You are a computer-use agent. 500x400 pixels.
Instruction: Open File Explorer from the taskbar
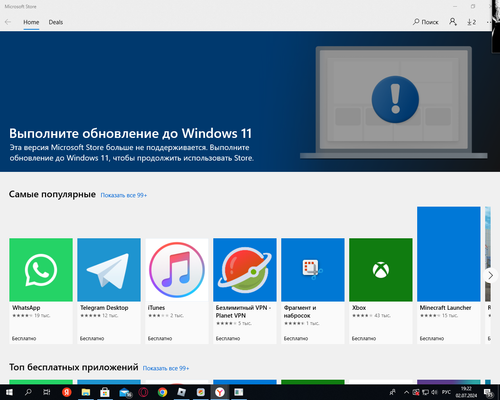click(x=86, y=392)
